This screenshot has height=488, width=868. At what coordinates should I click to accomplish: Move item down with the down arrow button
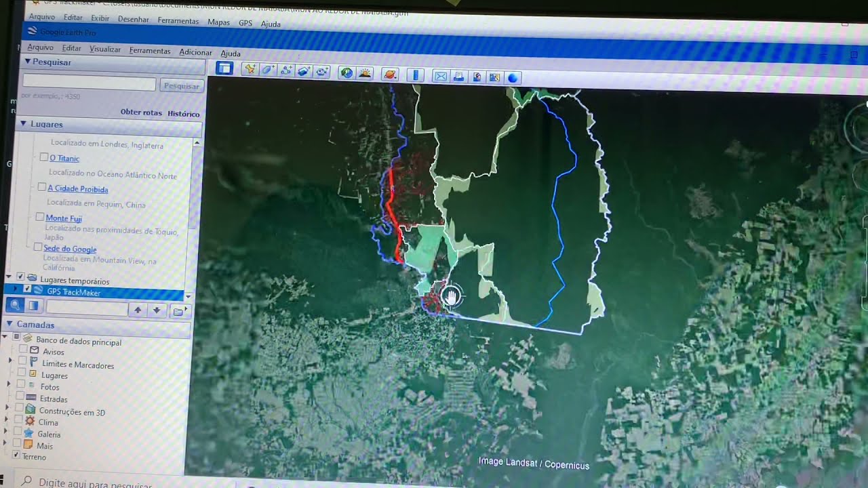pyautogui.click(x=157, y=310)
